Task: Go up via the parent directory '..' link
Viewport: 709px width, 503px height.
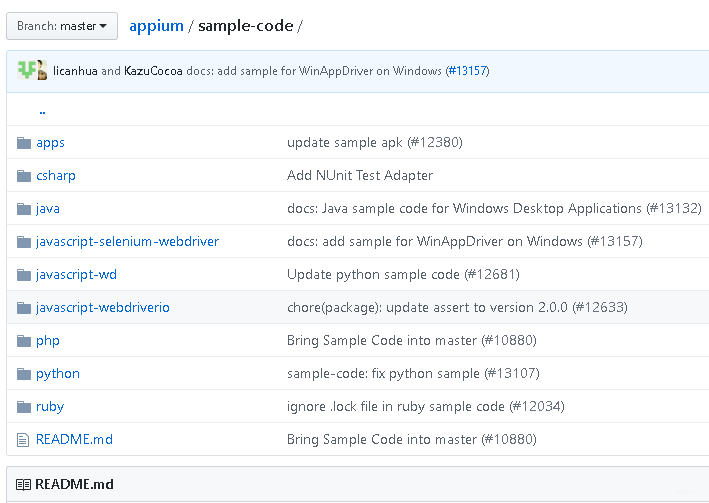Action: [42, 110]
